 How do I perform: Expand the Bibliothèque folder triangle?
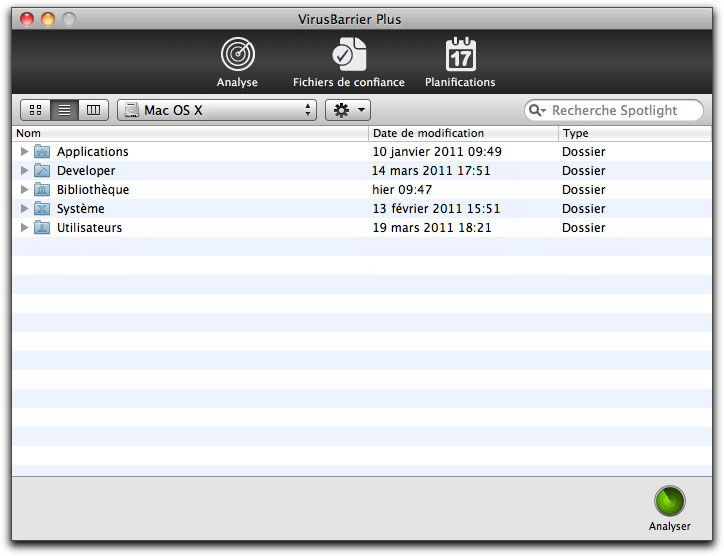[24, 189]
